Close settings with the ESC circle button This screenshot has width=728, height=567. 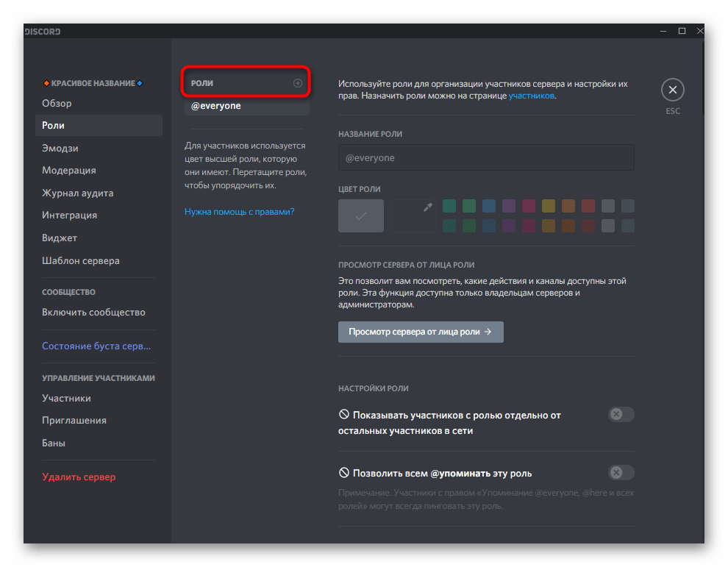[x=672, y=90]
